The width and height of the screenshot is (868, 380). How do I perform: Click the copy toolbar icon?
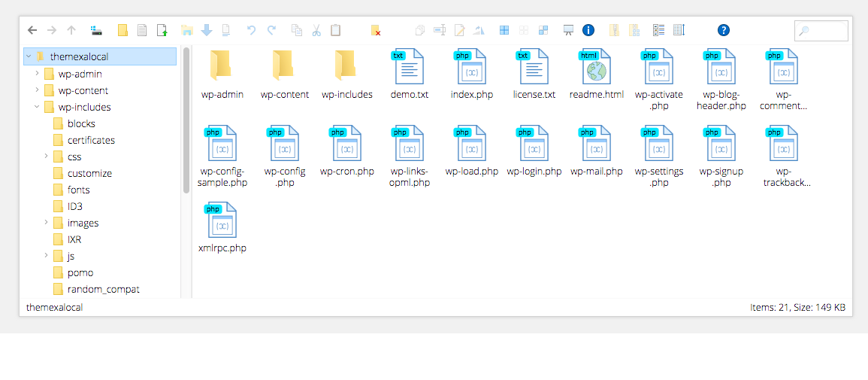(298, 30)
